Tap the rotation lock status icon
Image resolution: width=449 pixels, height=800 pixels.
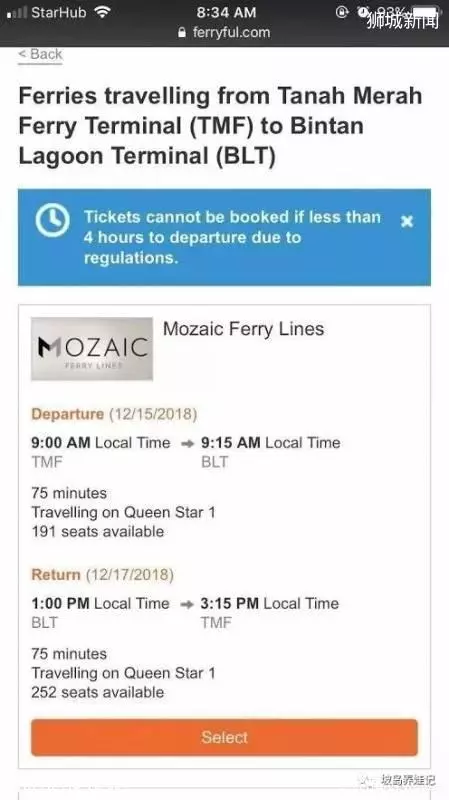coord(342,12)
